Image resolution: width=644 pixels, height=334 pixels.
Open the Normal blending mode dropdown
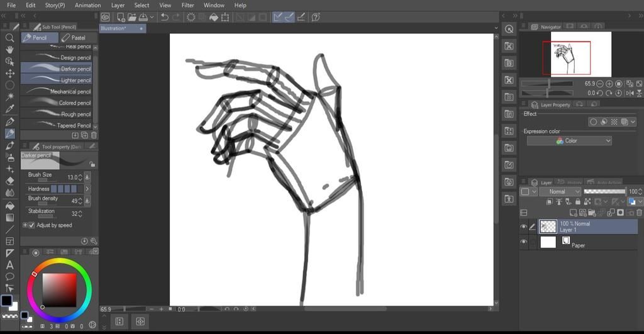tap(560, 191)
